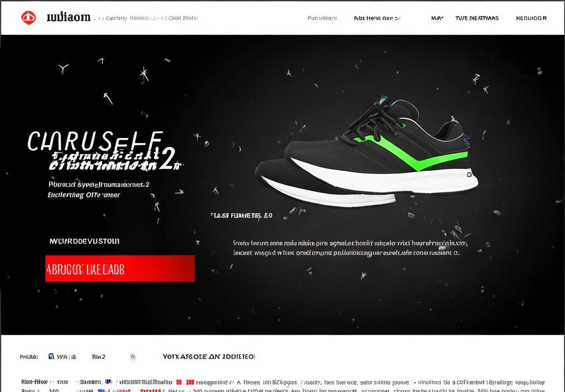This screenshot has width=565, height=392.
Task: Click the small gray icon in the tab row
Action: pos(132,357)
